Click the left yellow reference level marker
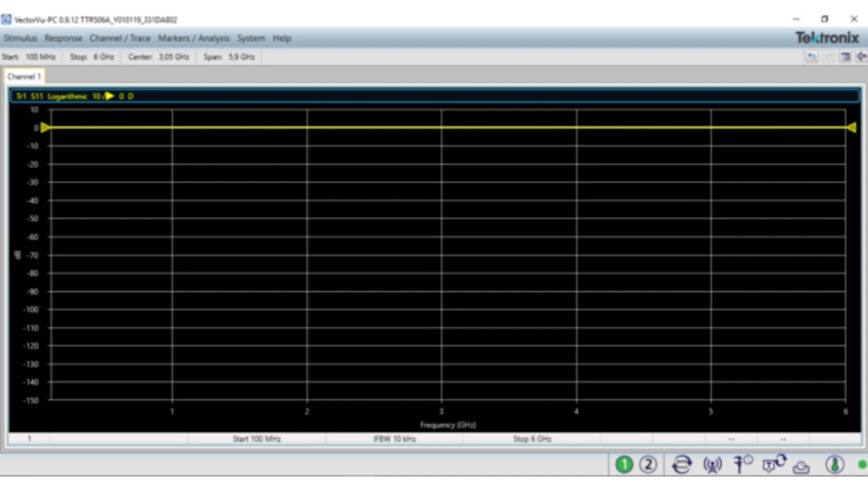 pos(45,128)
